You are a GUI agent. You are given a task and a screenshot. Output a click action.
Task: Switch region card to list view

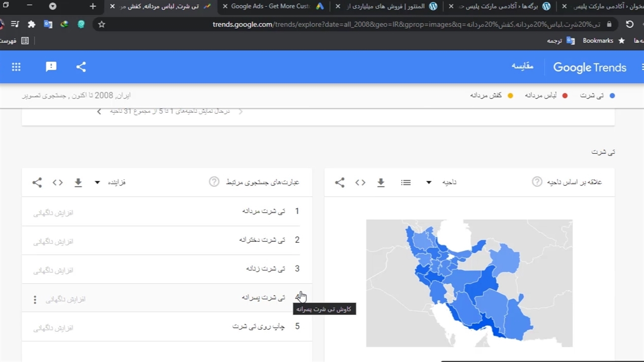click(x=406, y=183)
